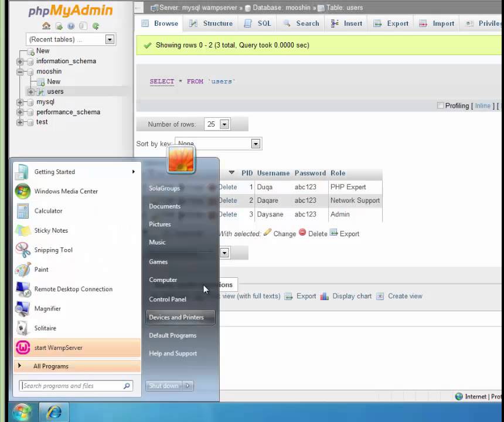Open the Insert tab
Screen dimensions: 504x422
[346, 23]
